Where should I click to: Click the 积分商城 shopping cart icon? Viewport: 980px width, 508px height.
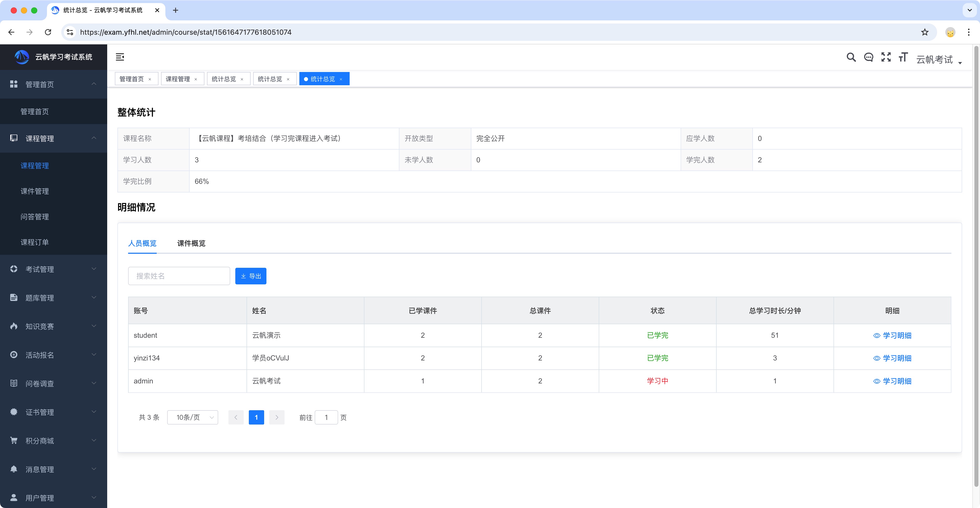[14, 440]
